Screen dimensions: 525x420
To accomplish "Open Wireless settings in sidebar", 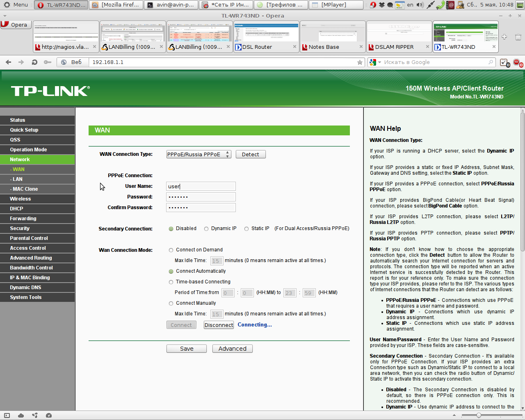I will coord(37,199).
